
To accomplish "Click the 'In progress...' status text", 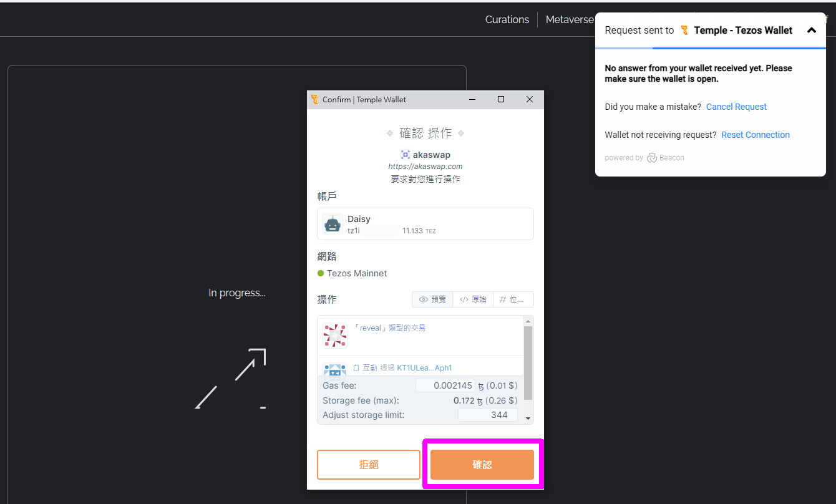I will (237, 293).
